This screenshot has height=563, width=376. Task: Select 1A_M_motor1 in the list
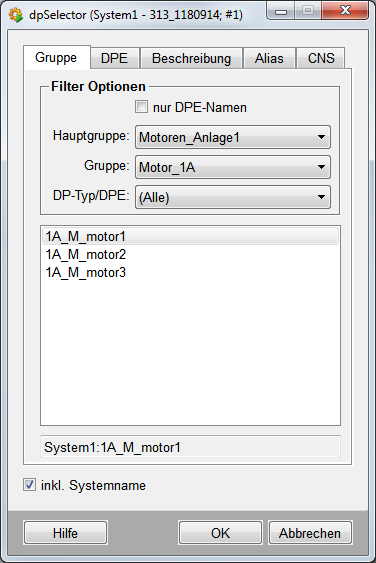point(190,237)
